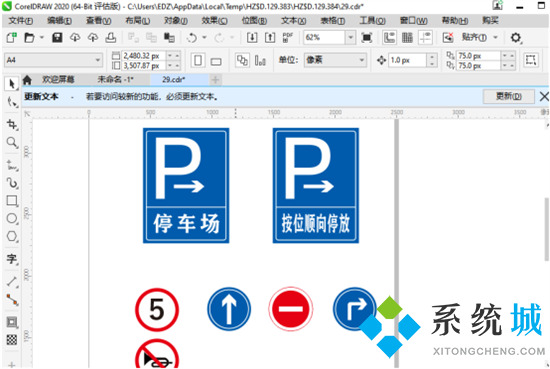The width and height of the screenshot is (550, 369).
Task: Click the 贴齐 snap button
Action: pos(474,37)
